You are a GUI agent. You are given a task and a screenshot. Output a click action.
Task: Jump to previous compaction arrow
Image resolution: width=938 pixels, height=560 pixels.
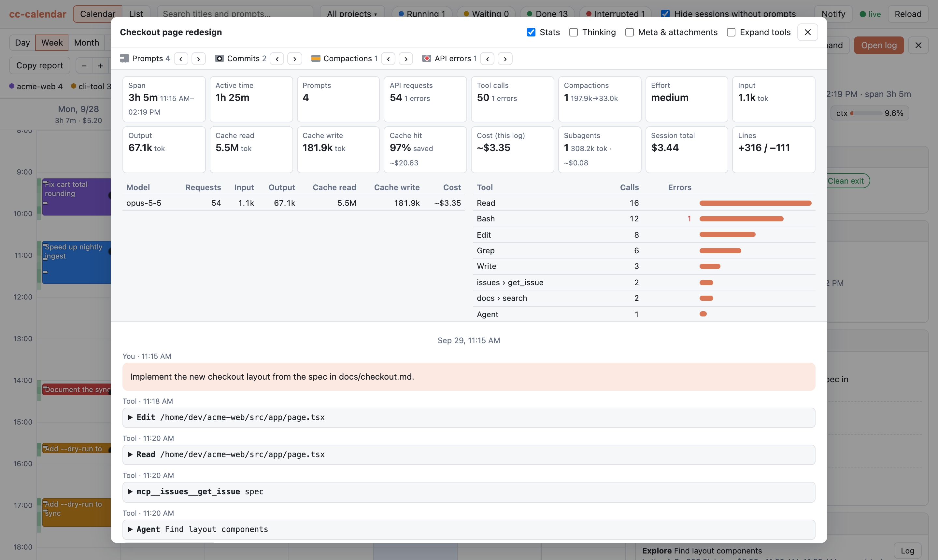(x=389, y=59)
